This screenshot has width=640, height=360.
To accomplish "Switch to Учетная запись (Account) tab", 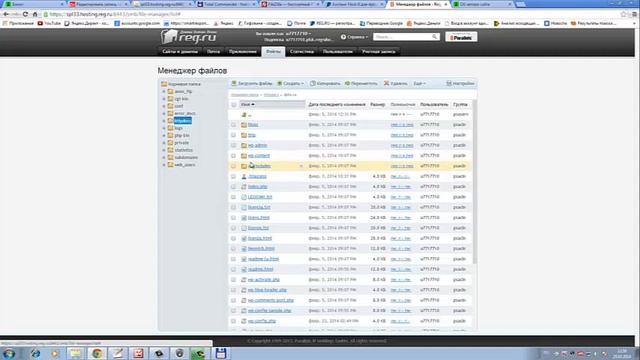I will 378,52.
